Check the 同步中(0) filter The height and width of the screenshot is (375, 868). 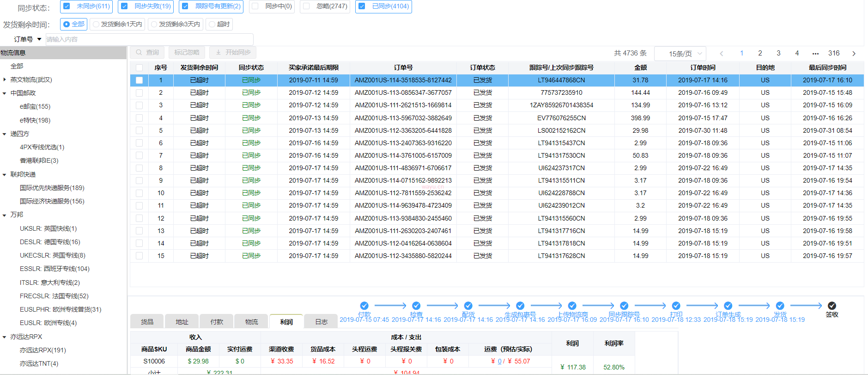[255, 6]
